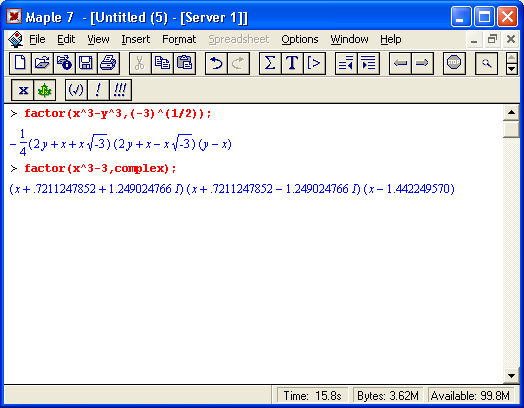Minimize the inner worksheet document window
The height and width of the screenshot is (408, 524).
(474, 39)
